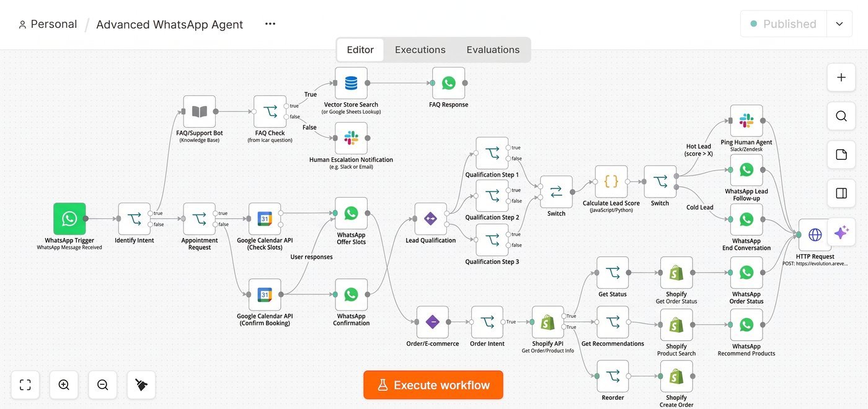Screen dimensions: 868x409
Task: Click the Advanced WhatsApp Agent workflow title
Action: point(169,25)
